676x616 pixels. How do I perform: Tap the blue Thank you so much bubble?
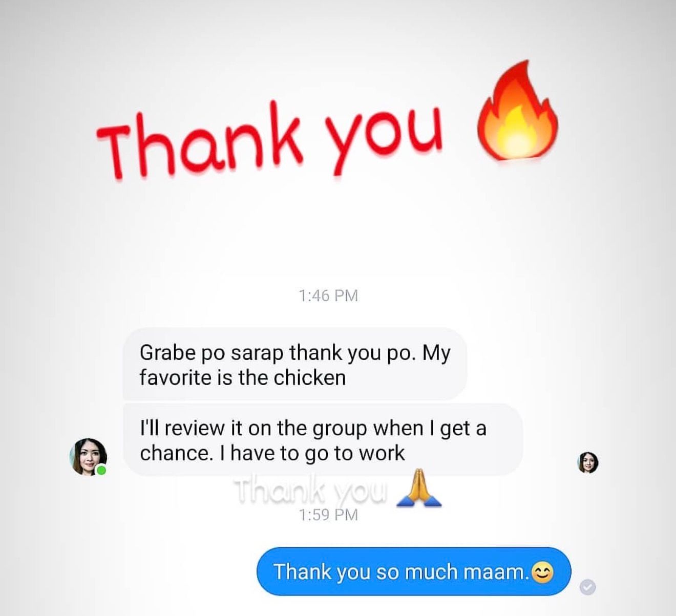pyautogui.click(x=414, y=571)
